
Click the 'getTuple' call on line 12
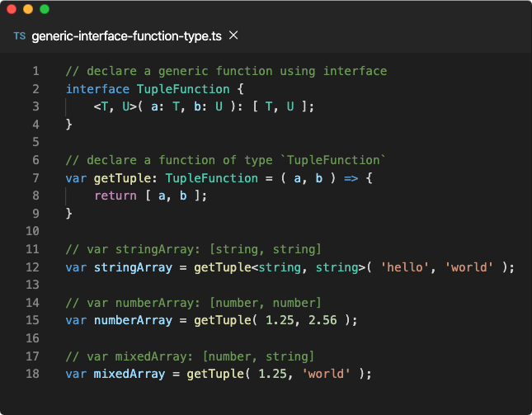tap(223, 267)
